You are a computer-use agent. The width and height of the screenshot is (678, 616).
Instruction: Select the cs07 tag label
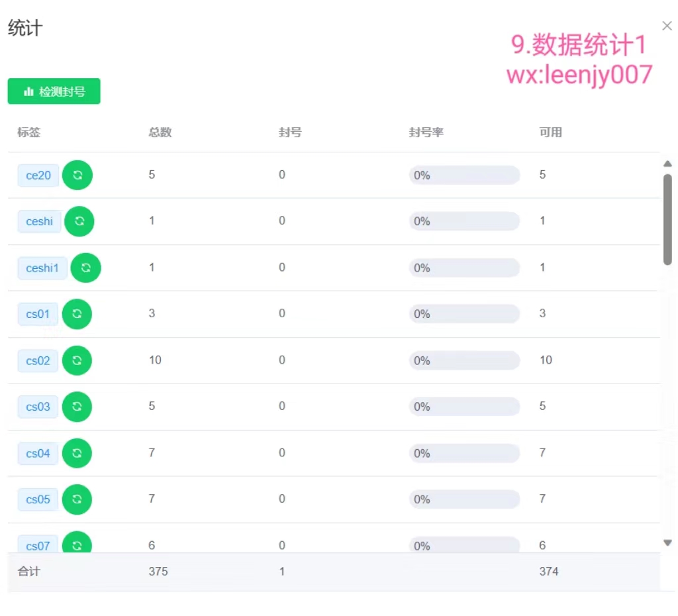coord(37,546)
